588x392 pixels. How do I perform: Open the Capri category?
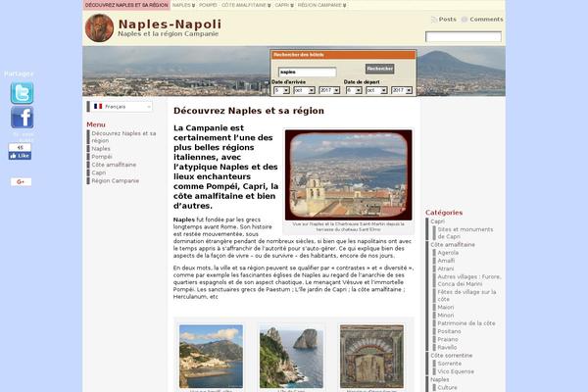(x=437, y=221)
